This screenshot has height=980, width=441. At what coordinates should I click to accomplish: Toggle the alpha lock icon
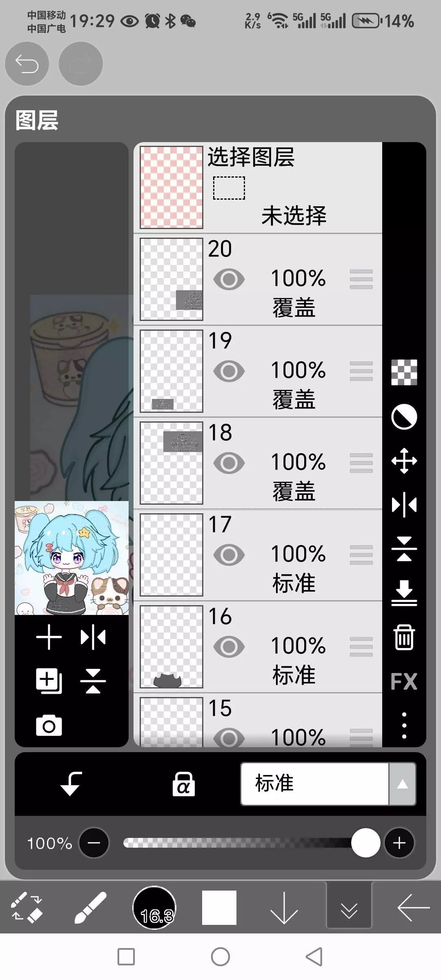point(183,784)
